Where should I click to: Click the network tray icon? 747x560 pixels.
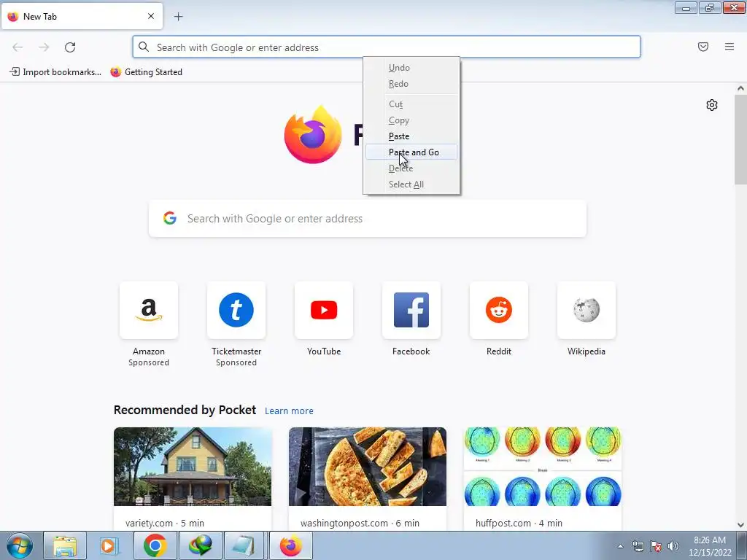pos(638,546)
